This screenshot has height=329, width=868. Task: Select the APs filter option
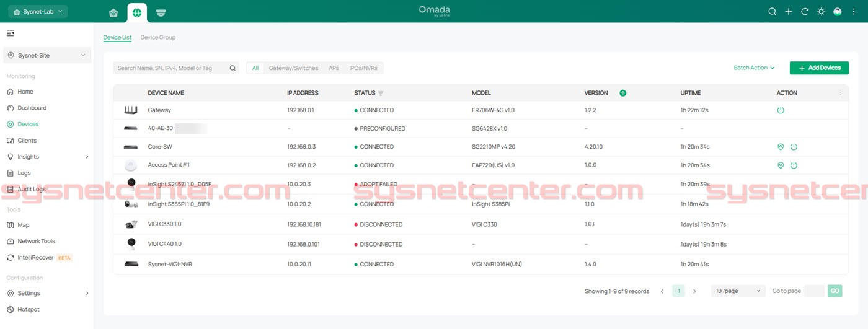click(x=334, y=68)
